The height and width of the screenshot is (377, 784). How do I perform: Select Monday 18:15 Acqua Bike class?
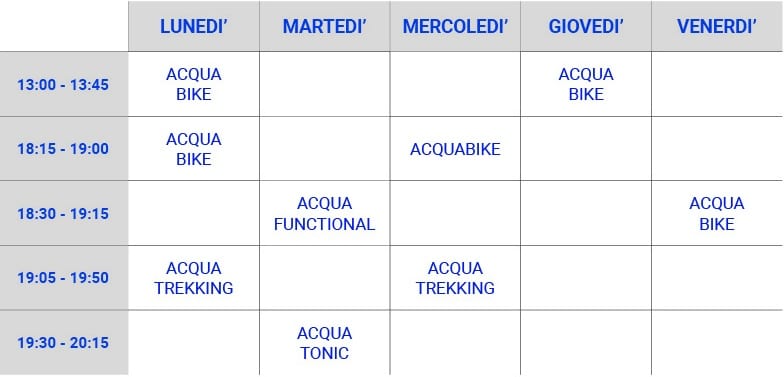[x=194, y=149]
